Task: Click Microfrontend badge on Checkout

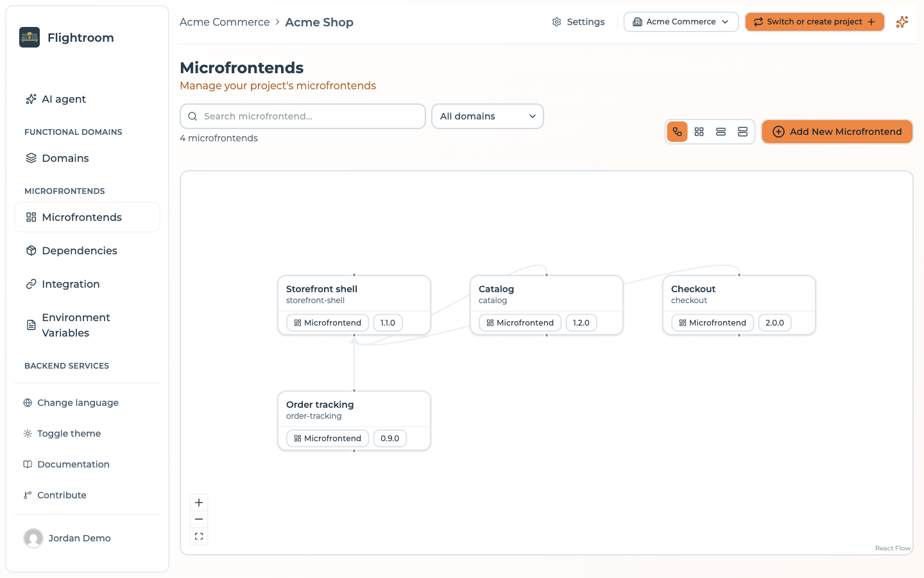Action: (x=713, y=322)
